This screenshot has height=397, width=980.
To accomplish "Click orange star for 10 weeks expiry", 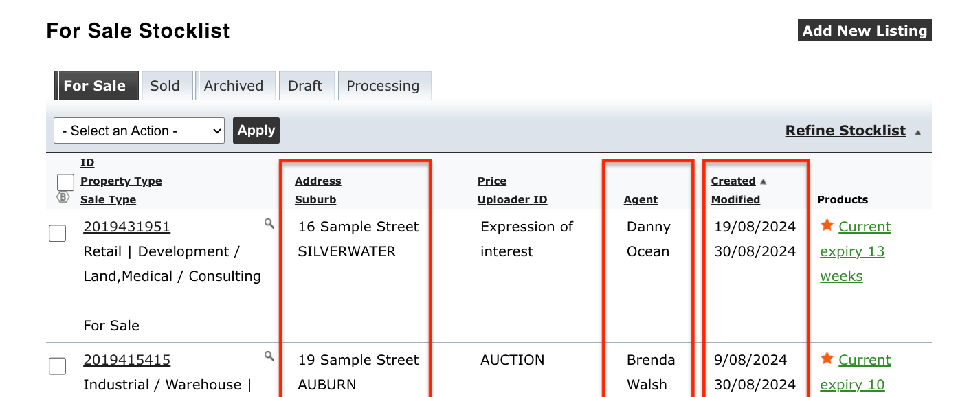I will coord(827,359).
